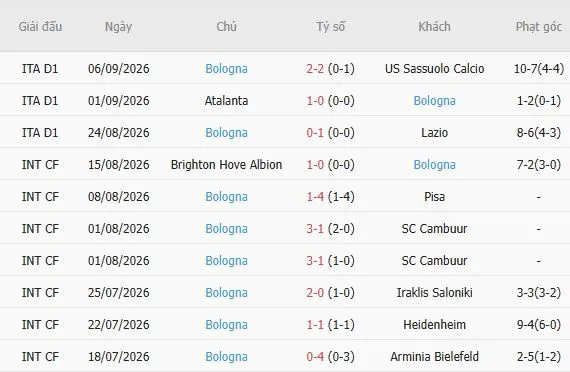Image resolution: width=570 pixels, height=372 pixels.
Task: Select the Giải đấu column header
Action: tap(40, 27)
